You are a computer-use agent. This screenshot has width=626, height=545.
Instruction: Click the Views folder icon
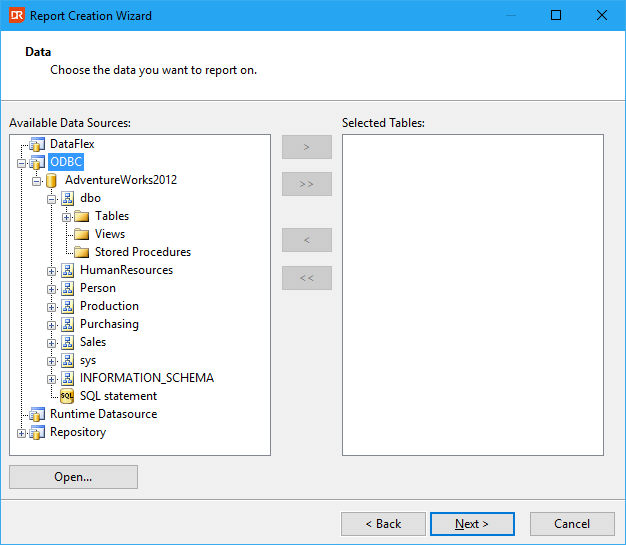81,234
